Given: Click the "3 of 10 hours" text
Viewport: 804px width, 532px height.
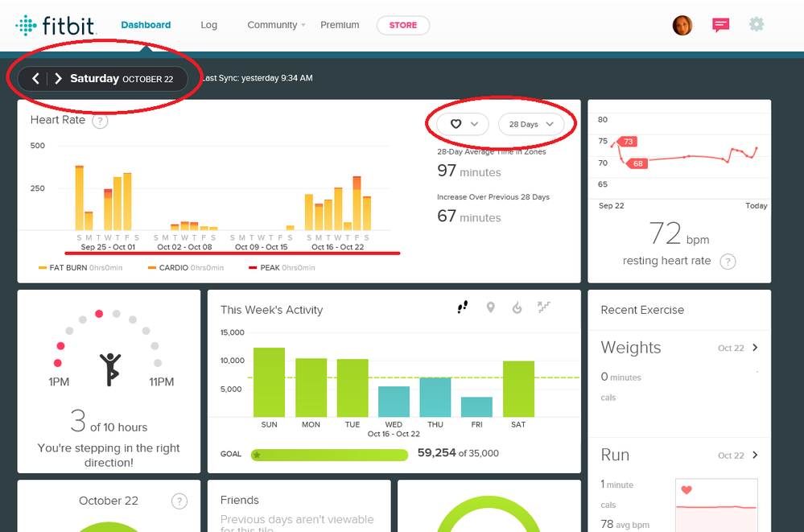Looking at the screenshot, I should click(x=109, y=422).
